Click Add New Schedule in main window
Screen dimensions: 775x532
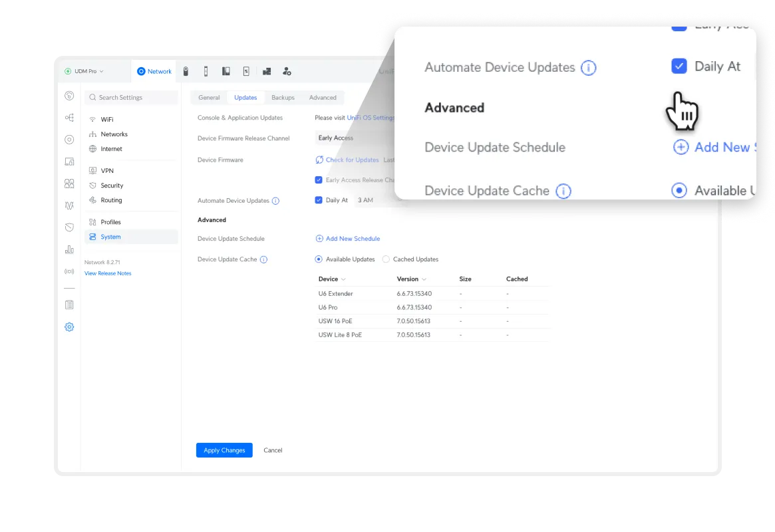(347, 239)
